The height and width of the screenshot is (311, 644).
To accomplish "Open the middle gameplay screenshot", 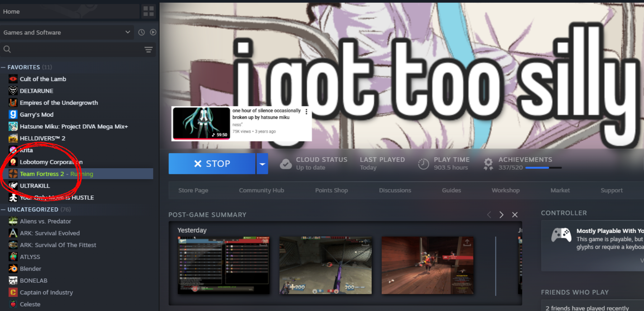I will coord(326,265).
